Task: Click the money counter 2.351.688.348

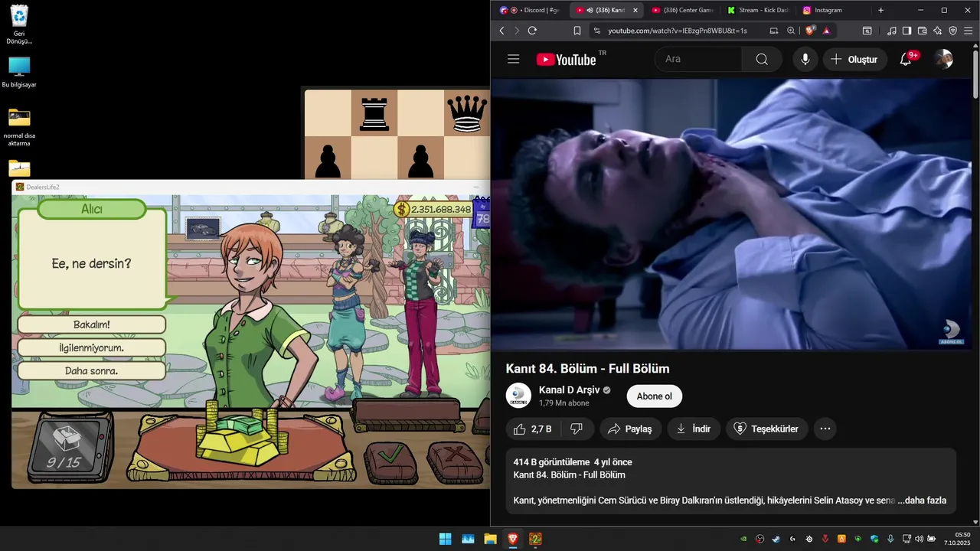Action: 433,209
